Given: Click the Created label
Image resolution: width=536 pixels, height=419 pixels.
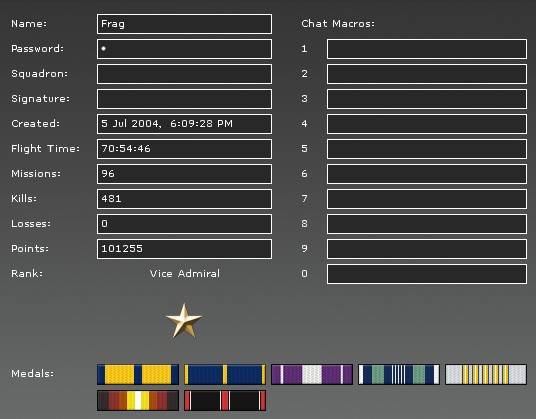Looking at the screenshot, I should [36, 124].
